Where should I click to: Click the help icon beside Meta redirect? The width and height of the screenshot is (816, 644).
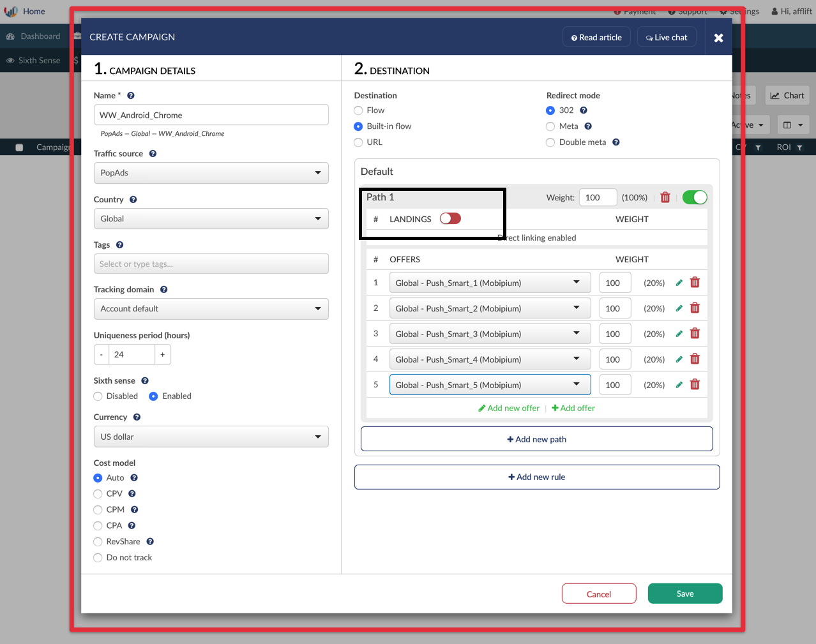pos(588,126)
